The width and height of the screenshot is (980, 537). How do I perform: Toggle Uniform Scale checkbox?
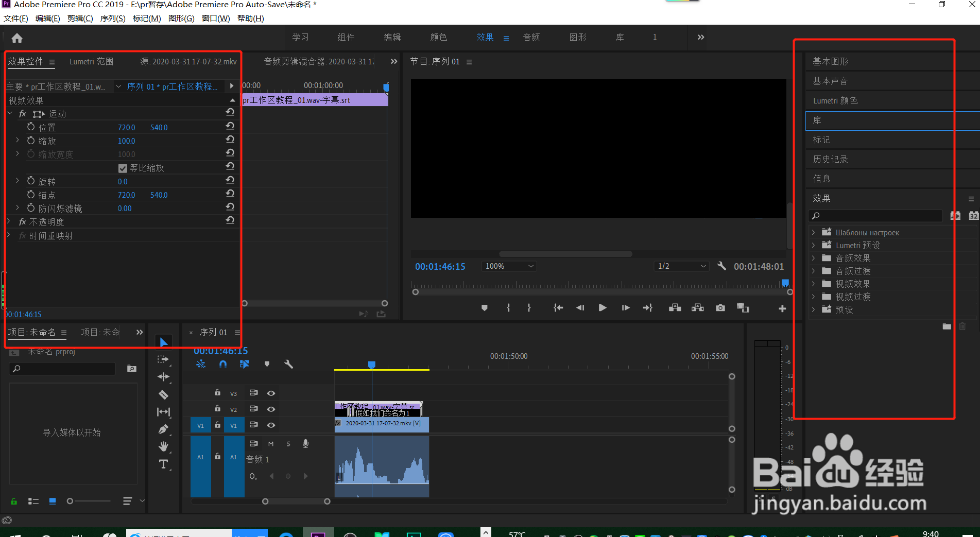pos(123,168)
